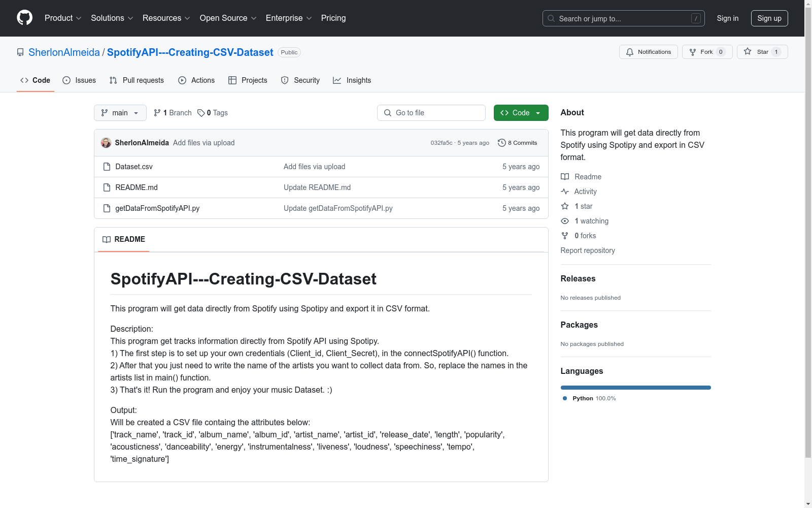Open the Releases heading link

coord(578,278)
